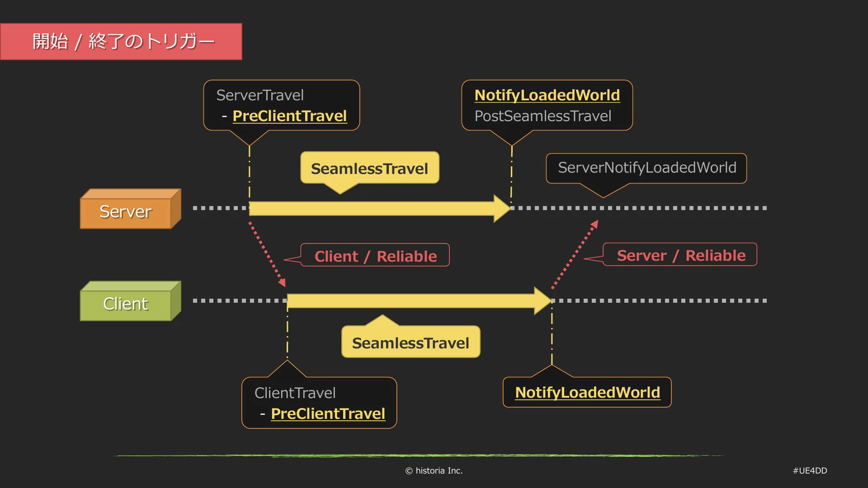Click 'NotifyLoadedWorld' in the bottom callout
868x488 pixels.
coord(588,392)
